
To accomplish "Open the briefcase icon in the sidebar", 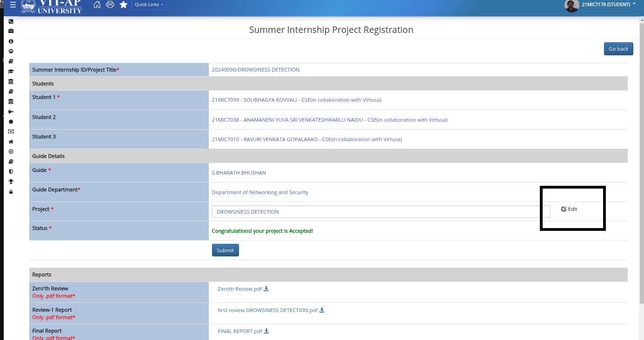I will [11, 31].
